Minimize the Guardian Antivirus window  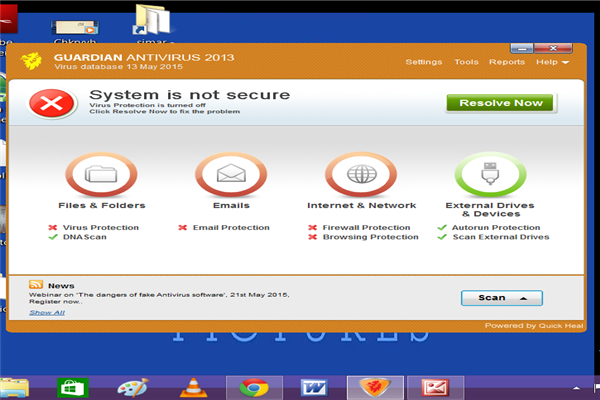coord(522,48)
